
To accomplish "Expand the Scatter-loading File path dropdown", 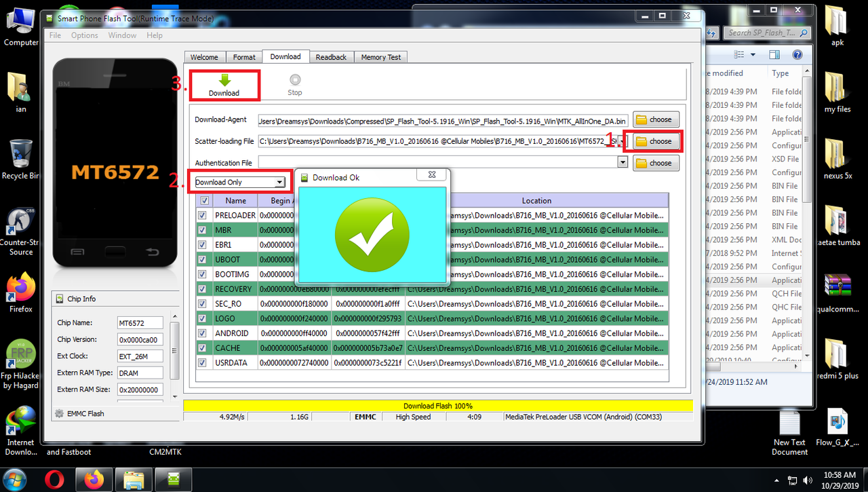I will (623, 141).
